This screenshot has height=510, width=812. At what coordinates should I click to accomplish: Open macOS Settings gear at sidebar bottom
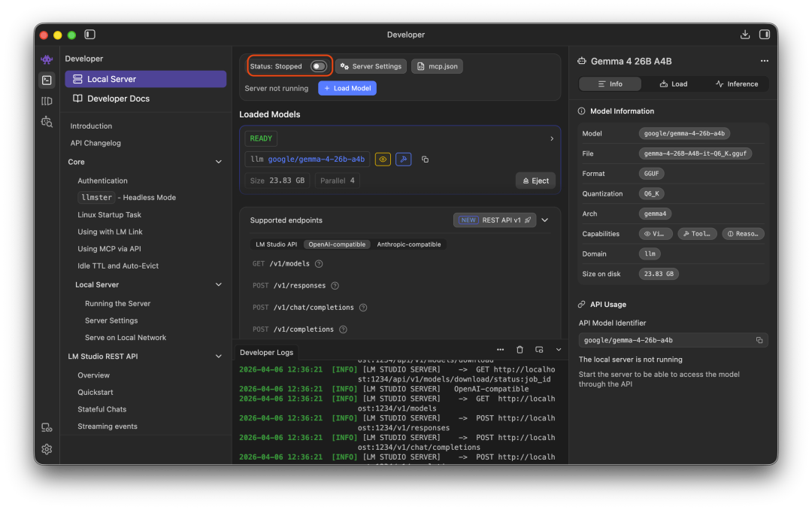click(x=47, y=449)
